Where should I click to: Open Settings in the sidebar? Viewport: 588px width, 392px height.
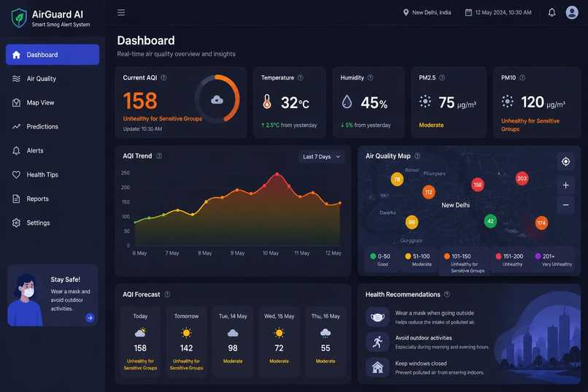[53, 223]
